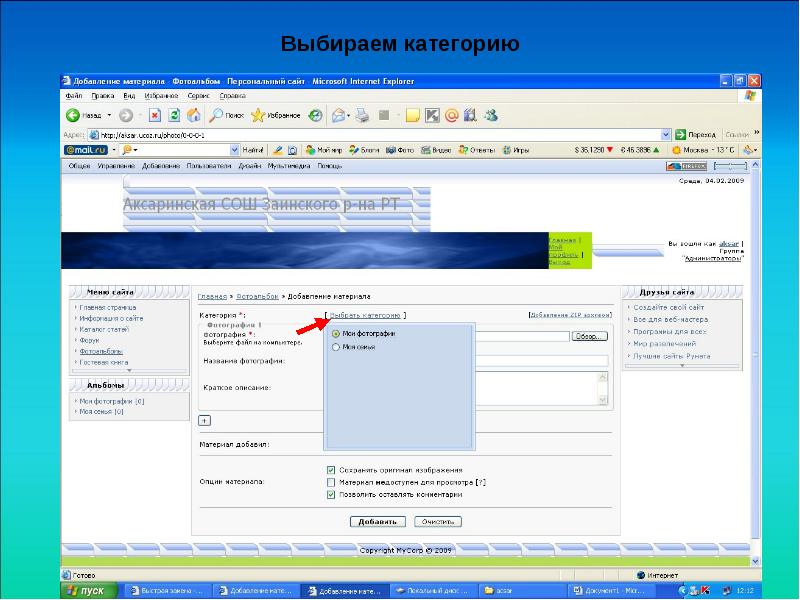Viewport: 800px width, 600px height.
Task: Click the browser Back arrow button
Action: (75, 115)
